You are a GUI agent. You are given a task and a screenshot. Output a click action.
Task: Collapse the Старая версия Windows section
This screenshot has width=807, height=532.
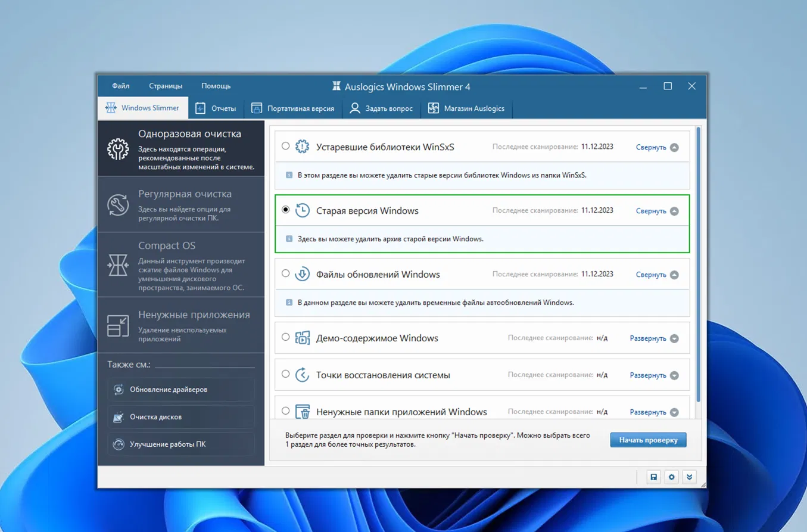[658, 211]
